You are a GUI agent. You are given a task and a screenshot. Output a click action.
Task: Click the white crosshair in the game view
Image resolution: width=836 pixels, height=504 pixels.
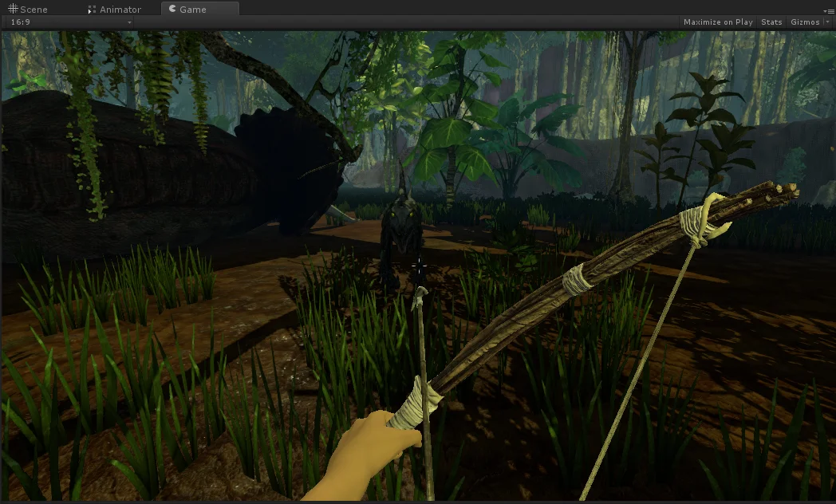point(419,266)
